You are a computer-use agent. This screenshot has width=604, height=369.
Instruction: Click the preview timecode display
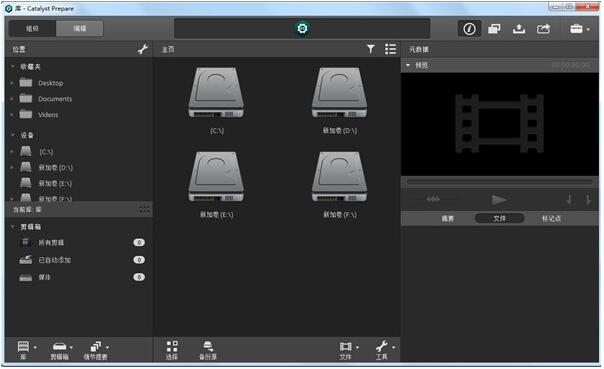[570, 65]
